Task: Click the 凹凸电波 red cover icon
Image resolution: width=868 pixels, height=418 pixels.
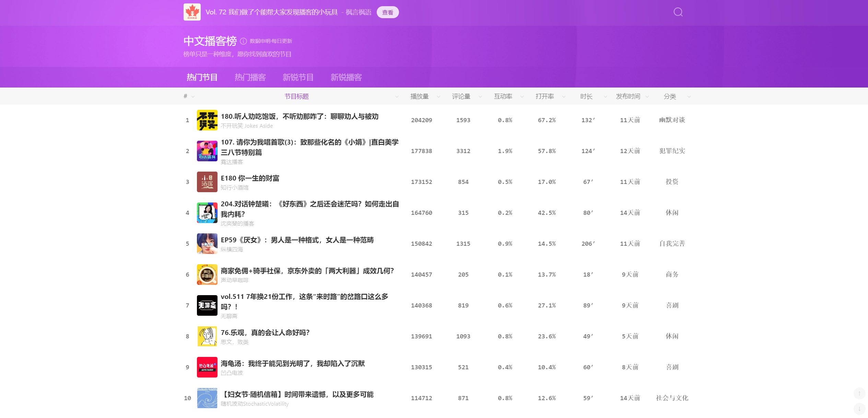Action: tap(207, 367)
